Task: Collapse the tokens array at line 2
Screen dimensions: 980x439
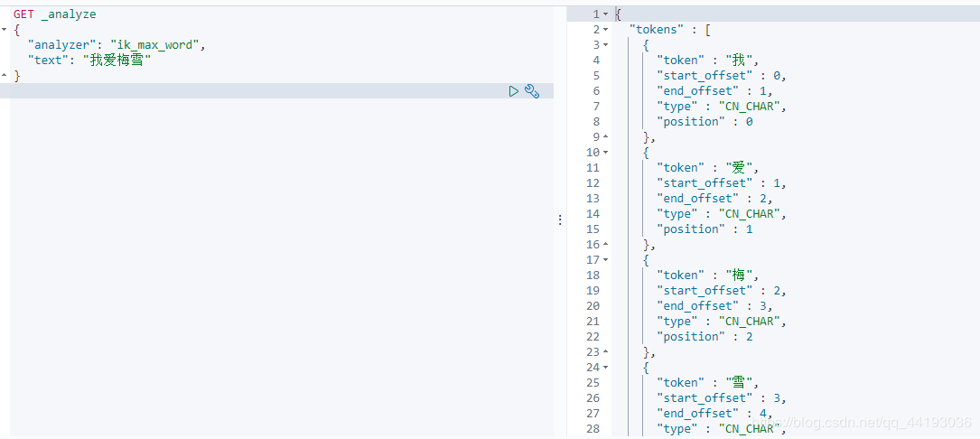Action: point(606,30)
